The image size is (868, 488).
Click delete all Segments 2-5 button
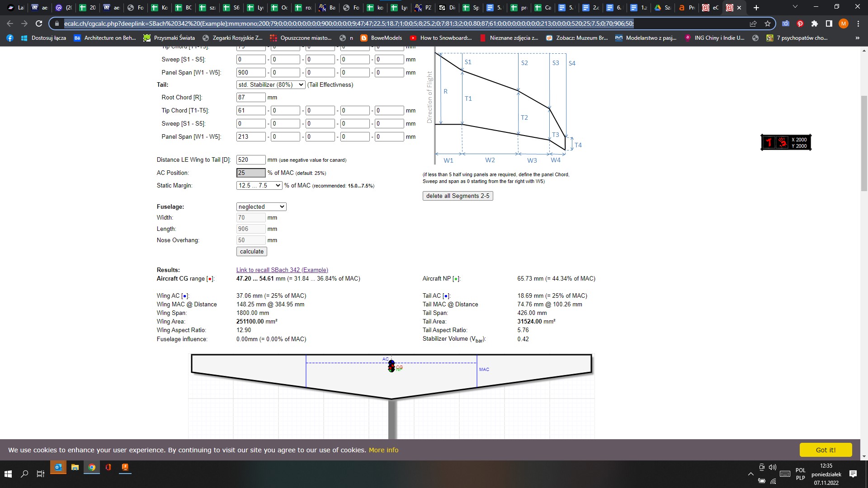(x=458, y=196)
